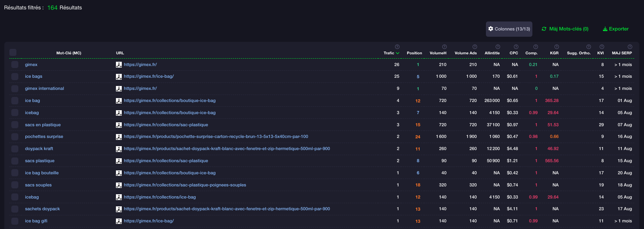
Task: Click the site favicon in the 'pochettes surprise' row
Action: (x=119, y=137)
